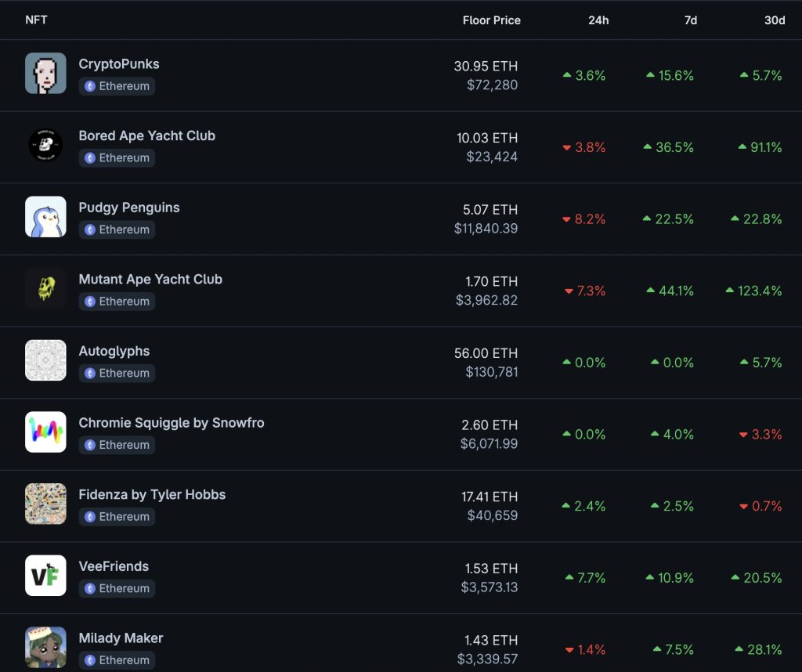Sort by the 30d column header
802x672 pixels.
pos(775,20)
